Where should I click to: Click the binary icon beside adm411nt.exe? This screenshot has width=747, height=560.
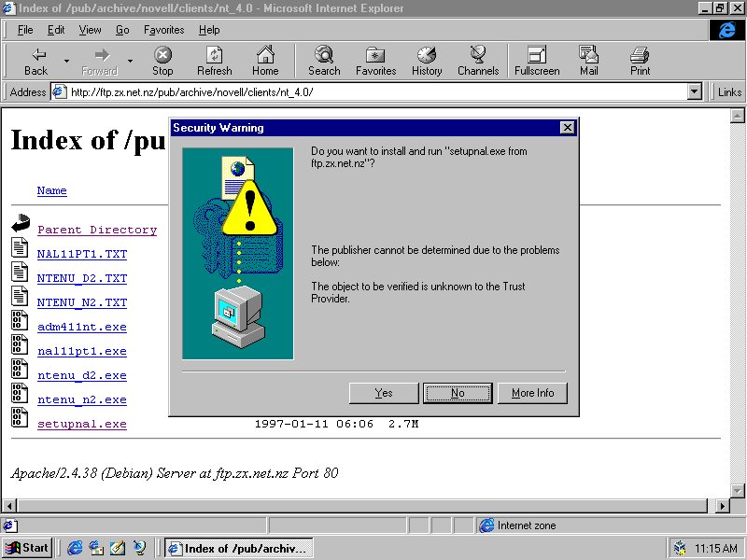point(20,320)
